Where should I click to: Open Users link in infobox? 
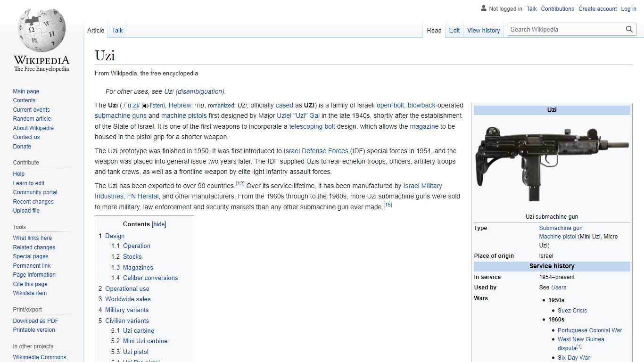pos(559,288)
